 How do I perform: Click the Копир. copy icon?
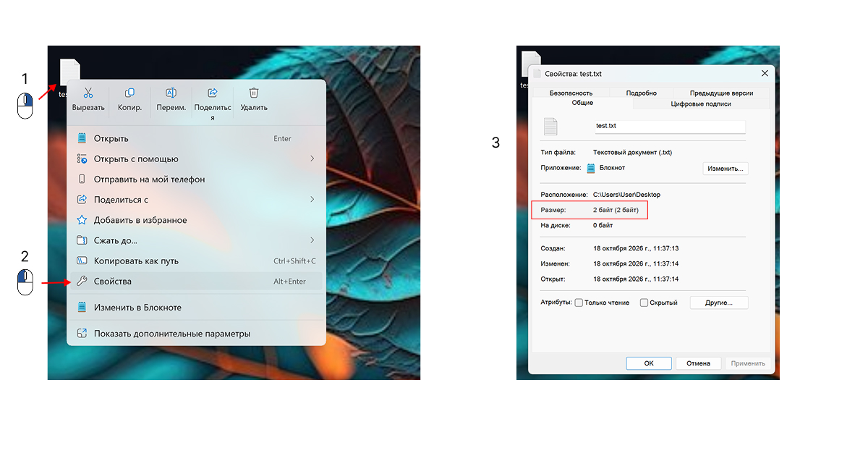click(x=129, y=93)
